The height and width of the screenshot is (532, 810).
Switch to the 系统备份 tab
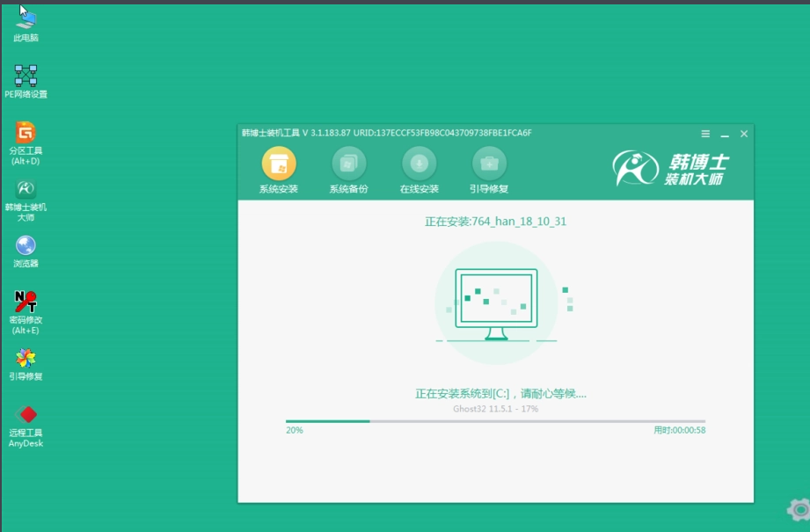click(x=348, y=171)
